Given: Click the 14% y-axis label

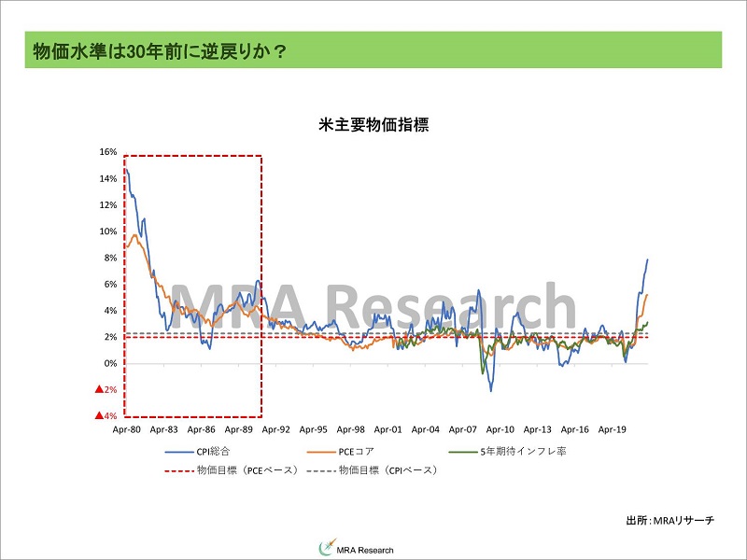Looking at the screenshot, I should coord(108,178).
